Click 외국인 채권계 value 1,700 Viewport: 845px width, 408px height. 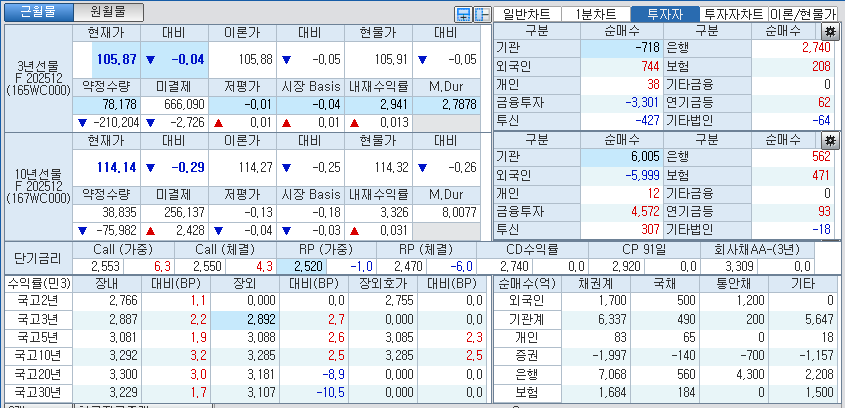(612, 301)
